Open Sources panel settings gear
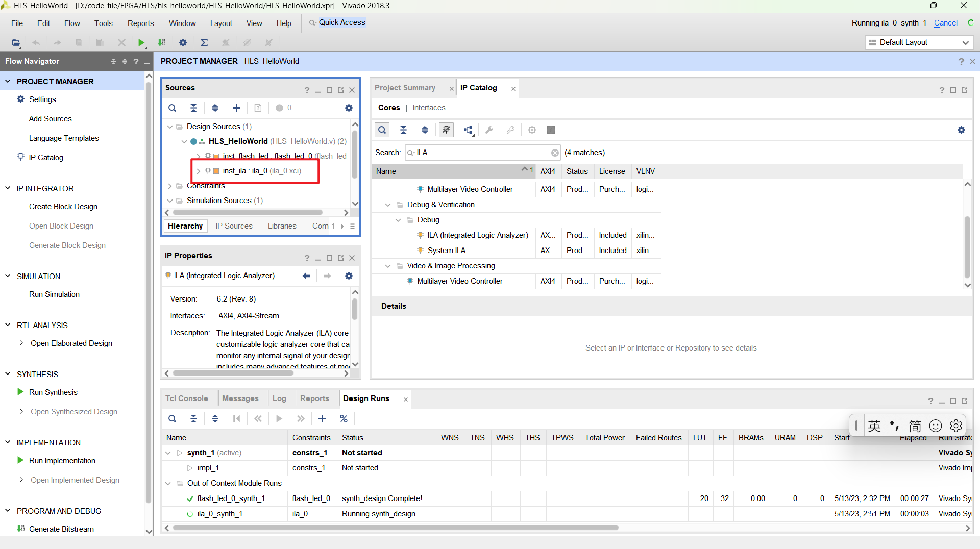Screen dimensions: 980x549 coord(349,108)
